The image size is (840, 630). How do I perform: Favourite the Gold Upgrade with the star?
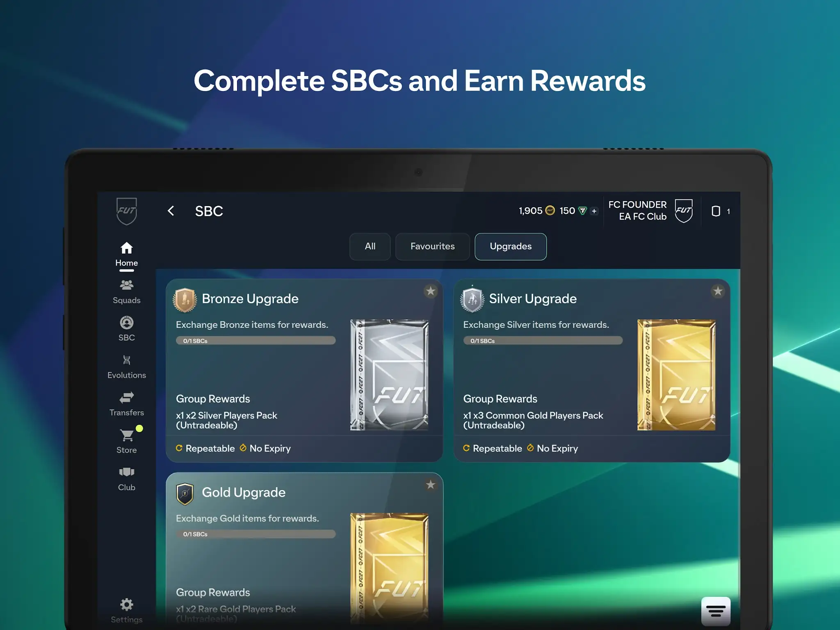[x=430, y=485]
